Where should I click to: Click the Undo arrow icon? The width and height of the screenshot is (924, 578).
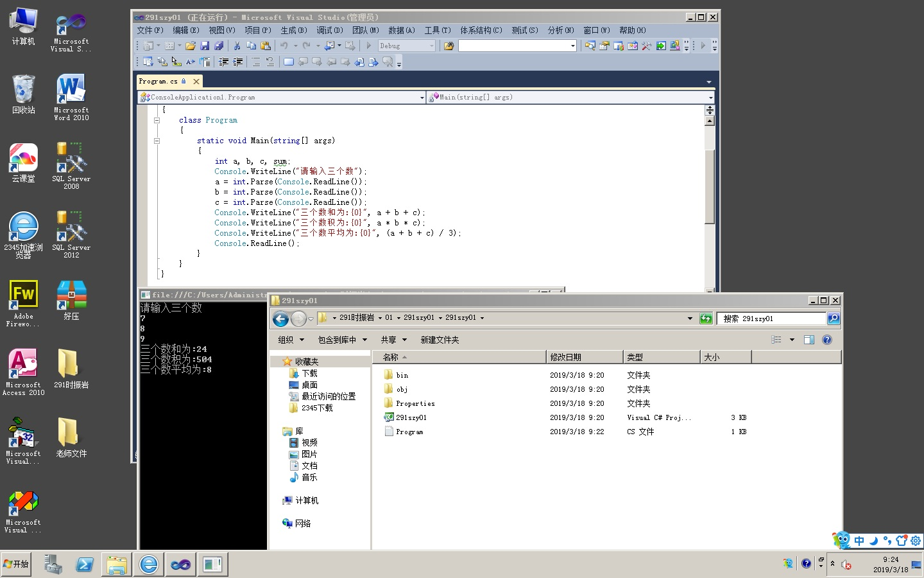coord(284,46)
